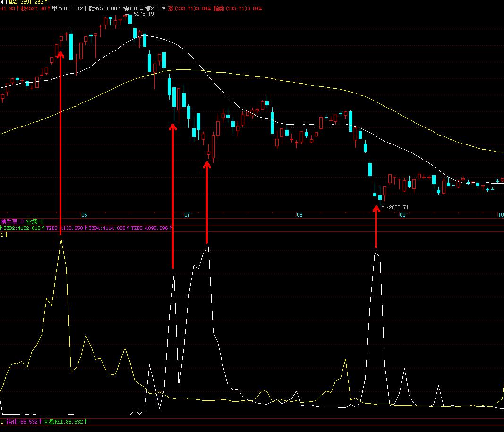The width and height of the screenshot is (504, 432).
Task: Click the TZB5:4095.096 indicator value
Action: (x=149, y=228)
